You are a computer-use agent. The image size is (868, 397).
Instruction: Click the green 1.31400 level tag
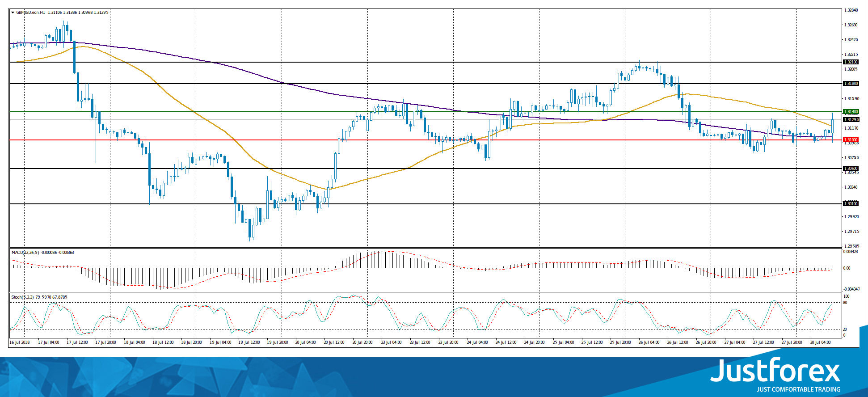coord(850,111)
